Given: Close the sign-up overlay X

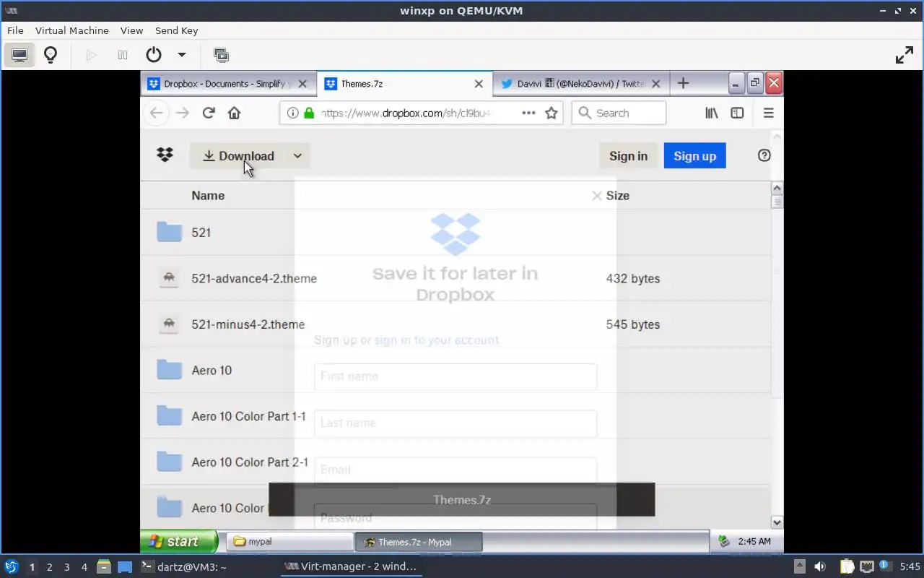Looking at the screenshot, I should pos(597,196).
